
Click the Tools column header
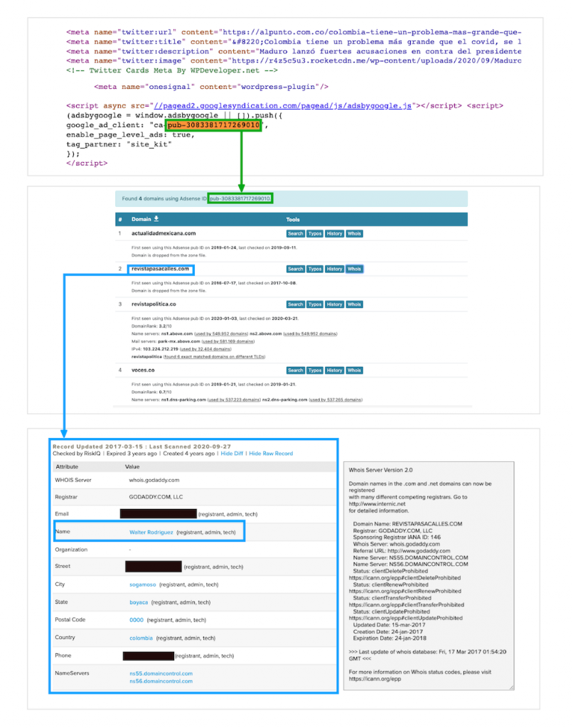pos(292,220)
